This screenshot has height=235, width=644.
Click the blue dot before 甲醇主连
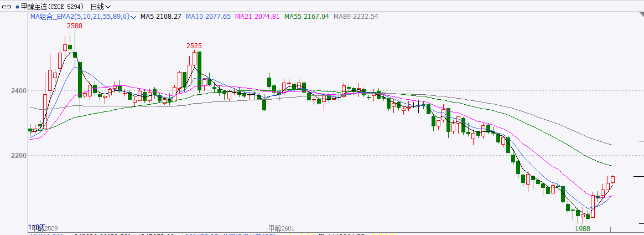click(17, 7)
